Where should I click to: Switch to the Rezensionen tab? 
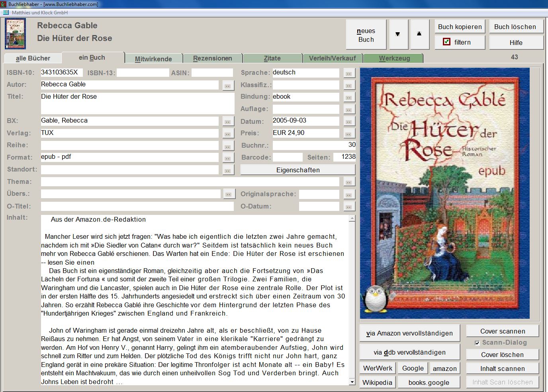(x=213, y=59)
